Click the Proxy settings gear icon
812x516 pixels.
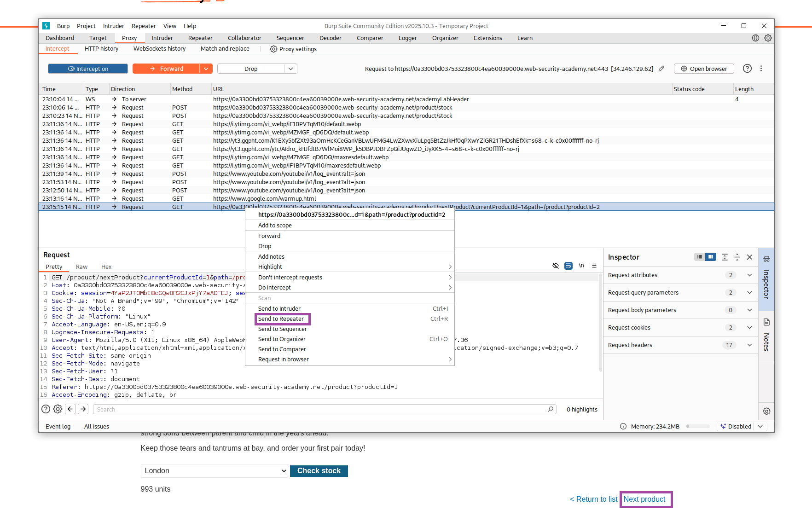pos(273,49)
